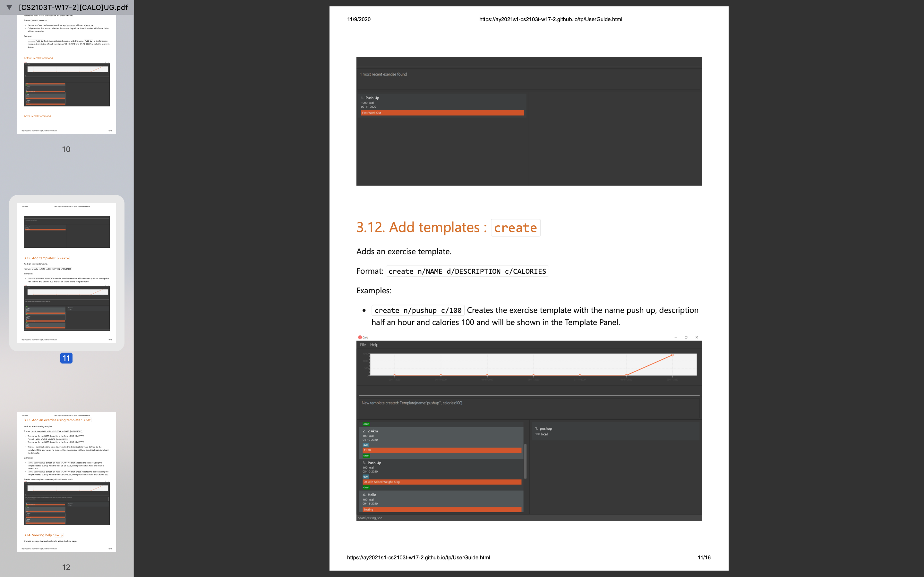Click maximize icon of Calo window screenshot
This screenshot has height=577, width=924.
pyautogui.click(x=686, y=337)
